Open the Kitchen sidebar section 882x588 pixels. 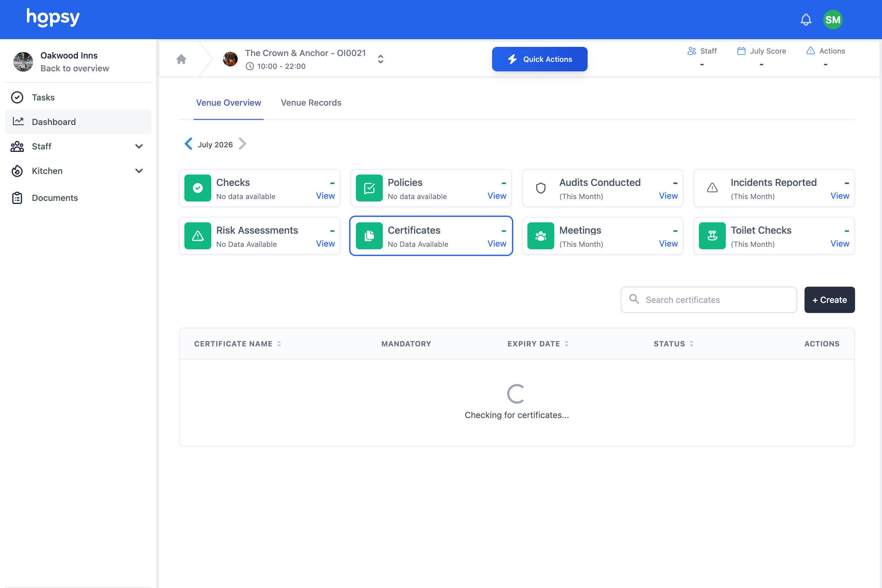tap(78, 171)
